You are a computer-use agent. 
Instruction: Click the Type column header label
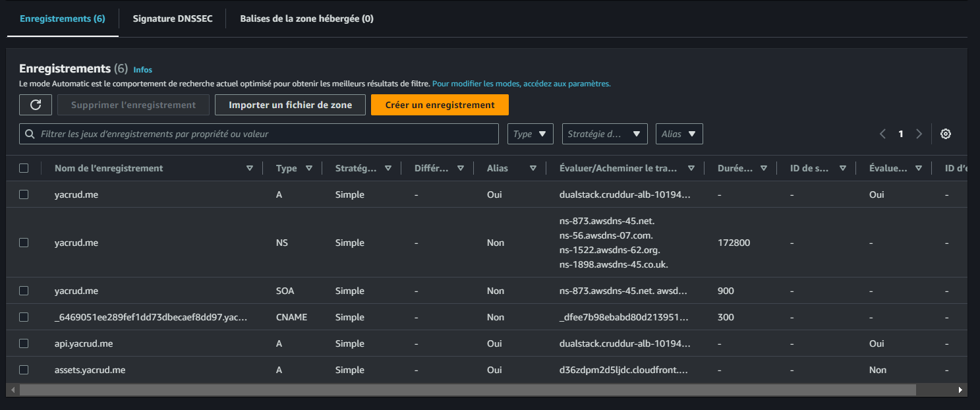point(287,168)
